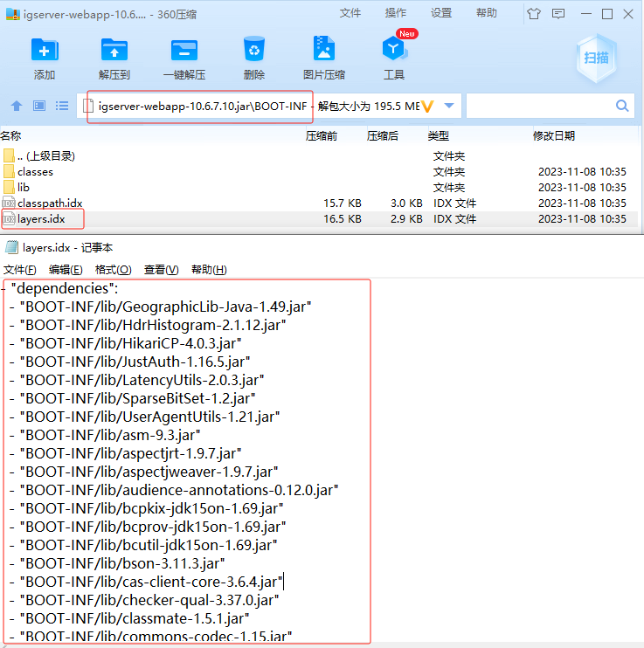Expand the address path dropdown arrow

[449, 106]
